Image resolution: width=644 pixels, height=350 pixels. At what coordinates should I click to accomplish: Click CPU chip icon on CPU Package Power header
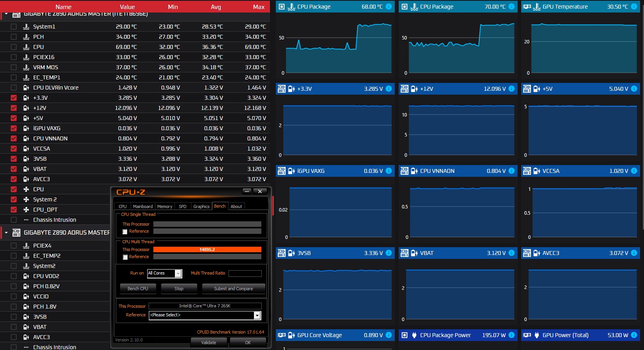405,335
